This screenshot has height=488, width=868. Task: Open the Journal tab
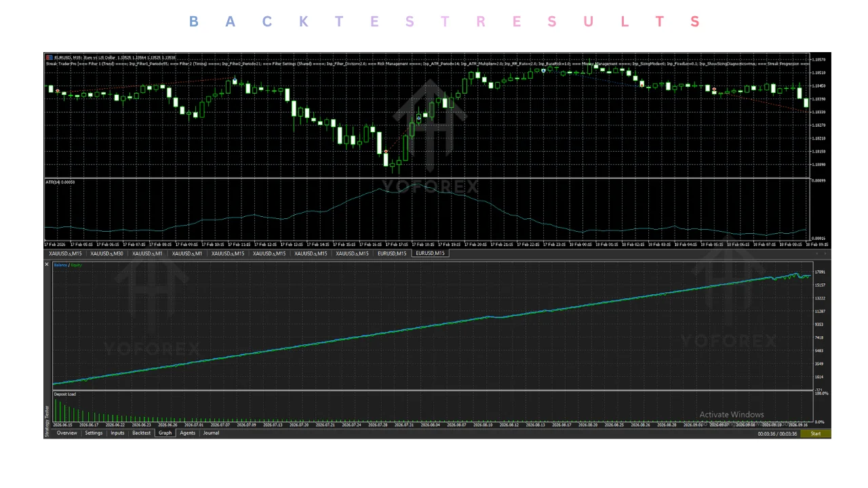(x=211, y=433)
